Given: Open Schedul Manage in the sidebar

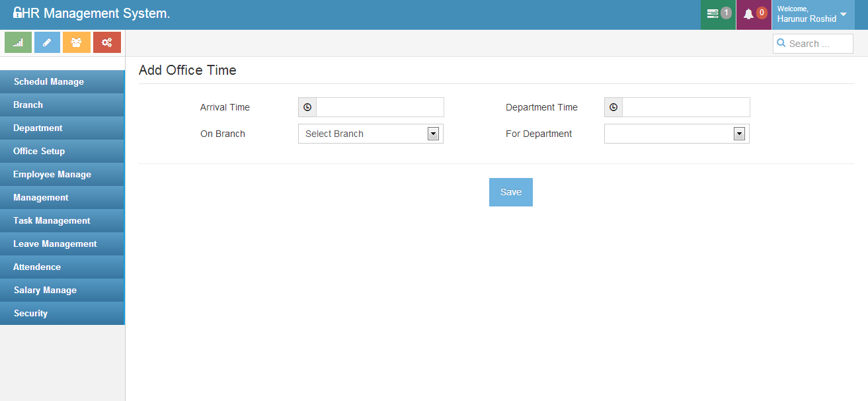Looking at the screenshot, I should coord(49,82).
